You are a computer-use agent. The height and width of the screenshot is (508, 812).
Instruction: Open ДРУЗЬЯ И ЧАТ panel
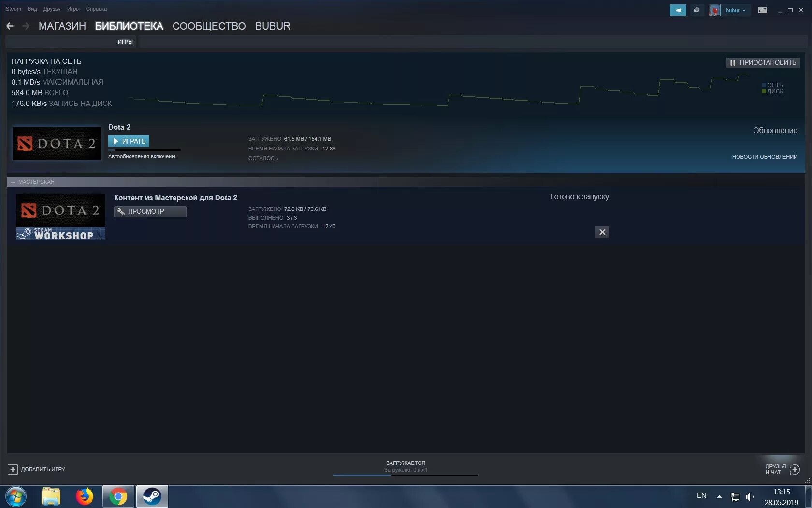[x=775, y=469]
